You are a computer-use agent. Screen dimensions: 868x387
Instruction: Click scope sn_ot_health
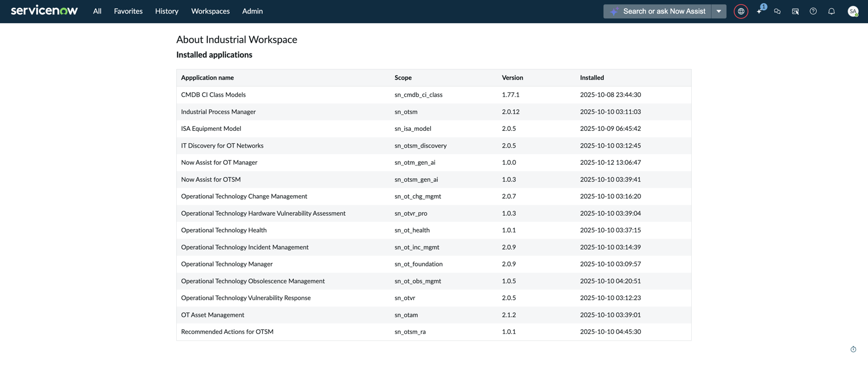[x=412, y=230]
